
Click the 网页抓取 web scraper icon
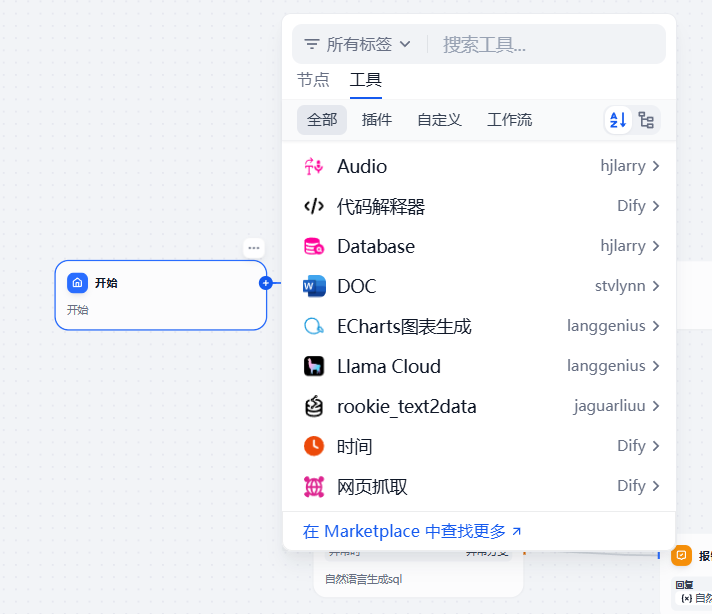(x=314, y=486)
